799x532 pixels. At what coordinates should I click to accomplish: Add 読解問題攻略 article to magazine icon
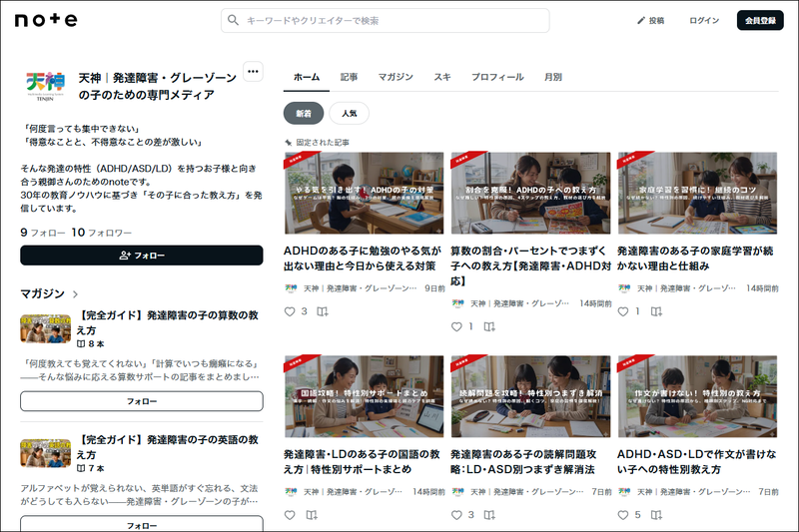tap(489, 515)
